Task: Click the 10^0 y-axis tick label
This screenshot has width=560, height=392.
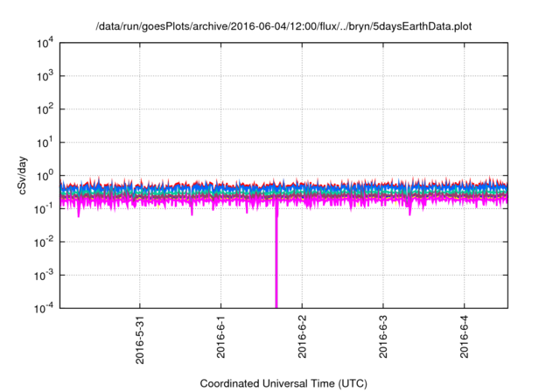Action: (x=45, y=176)
